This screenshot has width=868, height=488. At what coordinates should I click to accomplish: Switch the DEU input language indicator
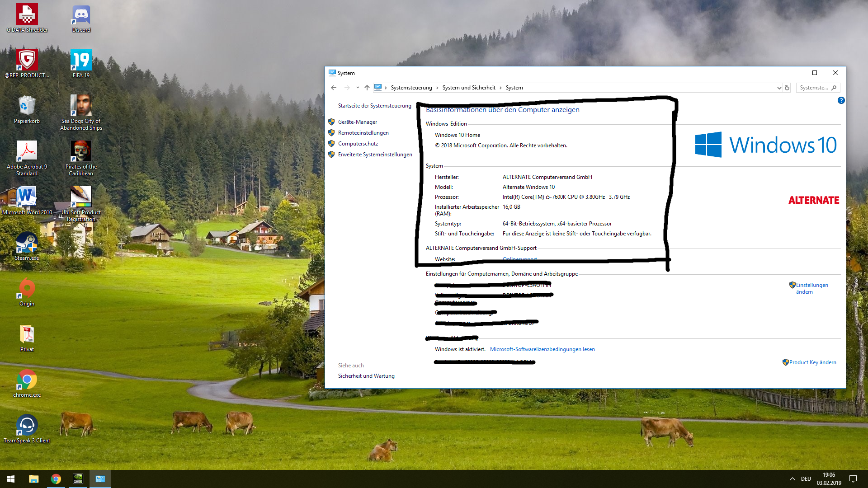[x=806, y=479]
